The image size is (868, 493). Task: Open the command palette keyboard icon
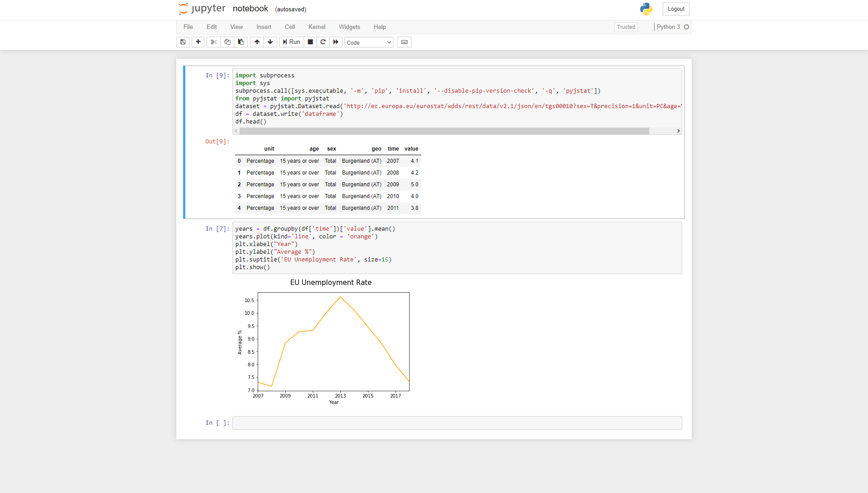(x=404, y=42)
